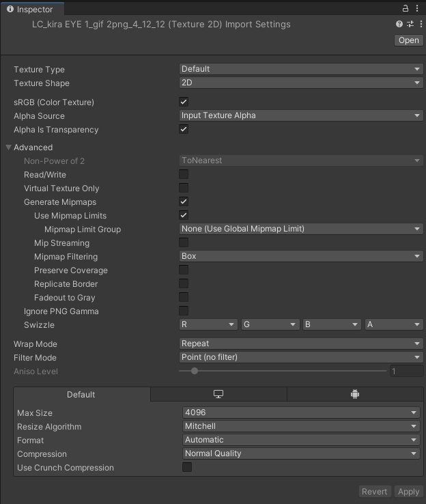The image size is (426, 504).
Task: Open the Inspector tab's three-dot menu
Action: coord(417,9)
